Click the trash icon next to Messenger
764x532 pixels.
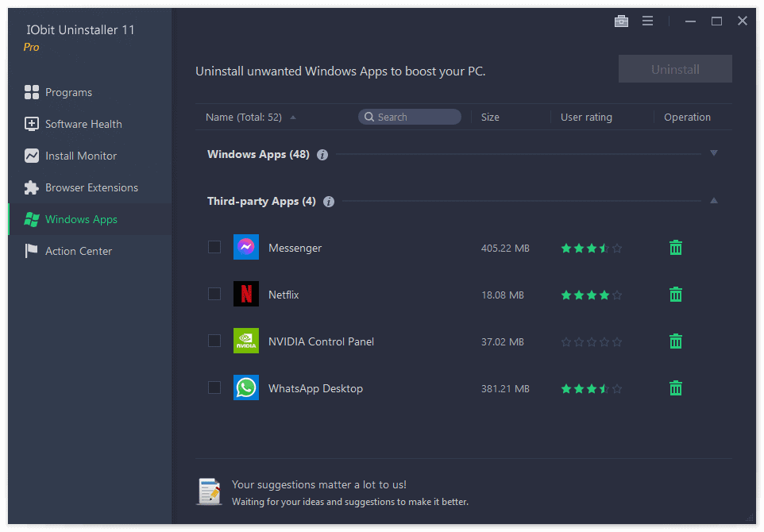(675, 247)
